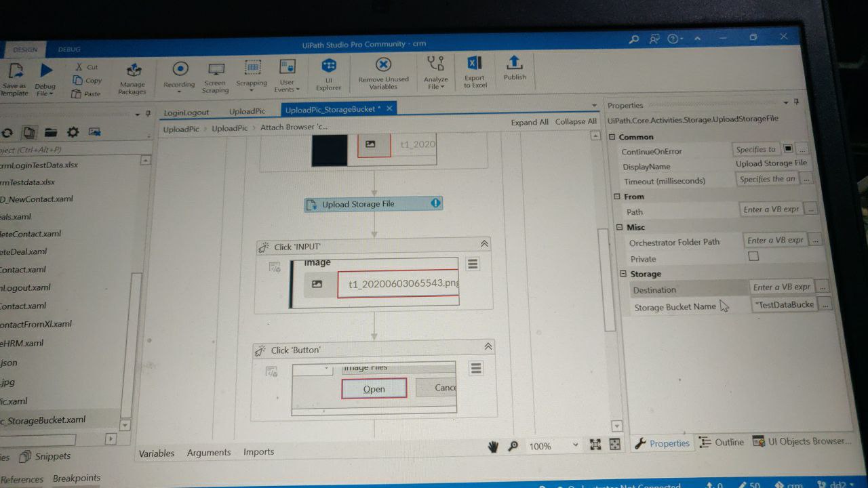Run Debug File with the play icon
The width and height of the screenshot is (868, 488).
coord(46,70)
